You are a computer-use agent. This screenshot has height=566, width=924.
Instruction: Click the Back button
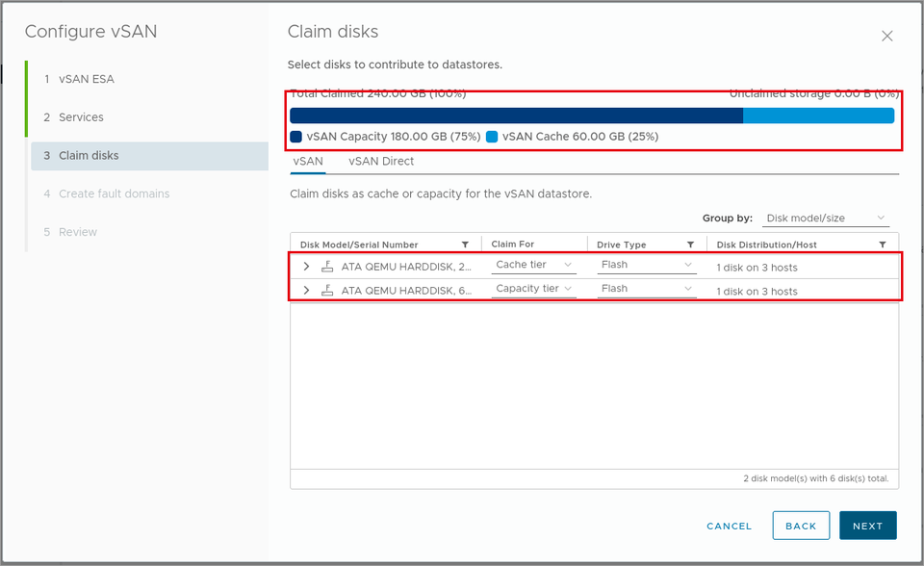(801, 526)
